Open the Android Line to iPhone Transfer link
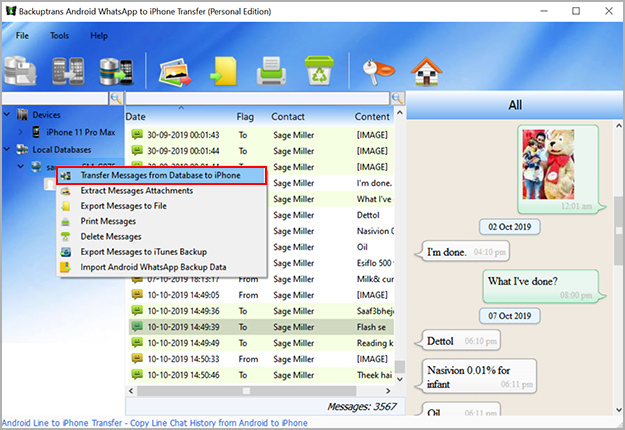 pyautogui.click(x=154, y=423)
